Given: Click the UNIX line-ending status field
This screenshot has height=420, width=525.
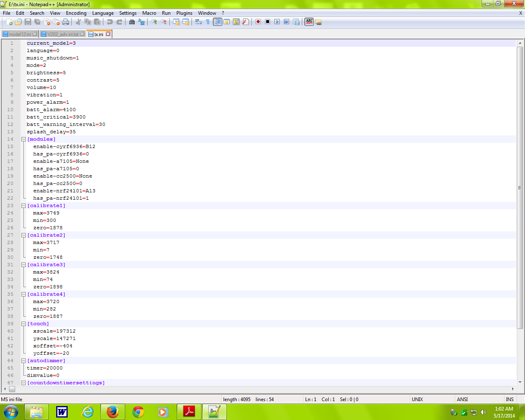Looking at the screenshot, I should coord(433,399).
